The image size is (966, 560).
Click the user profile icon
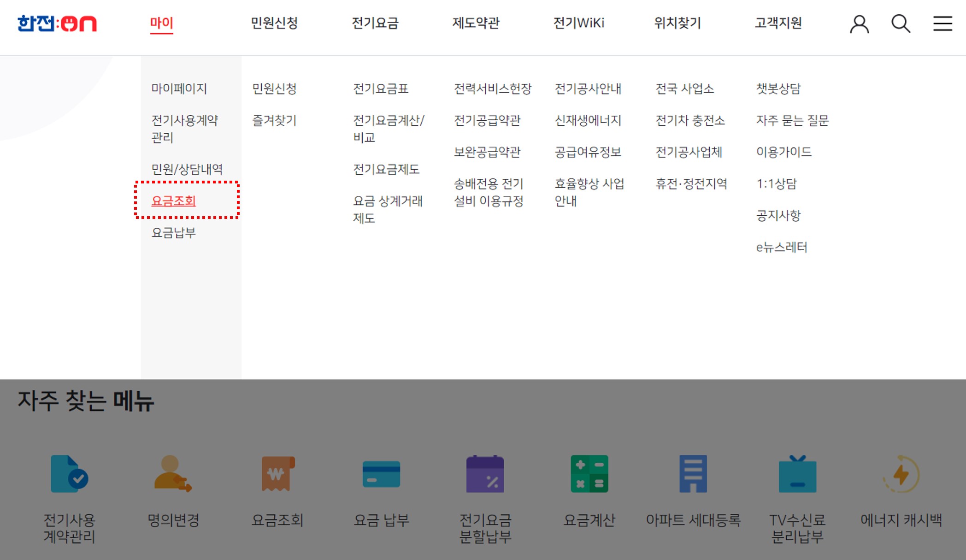(859, 24)
